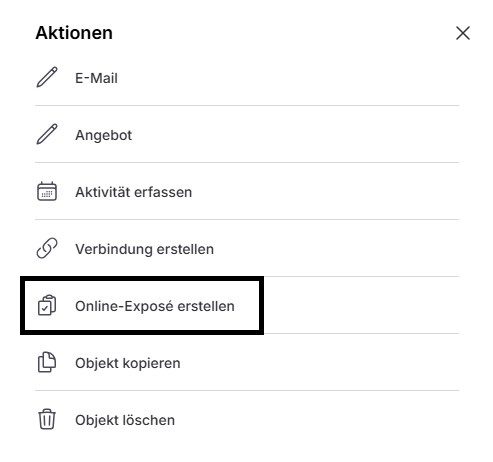Click the Online-Exposé erstellen text

(155, 306)
